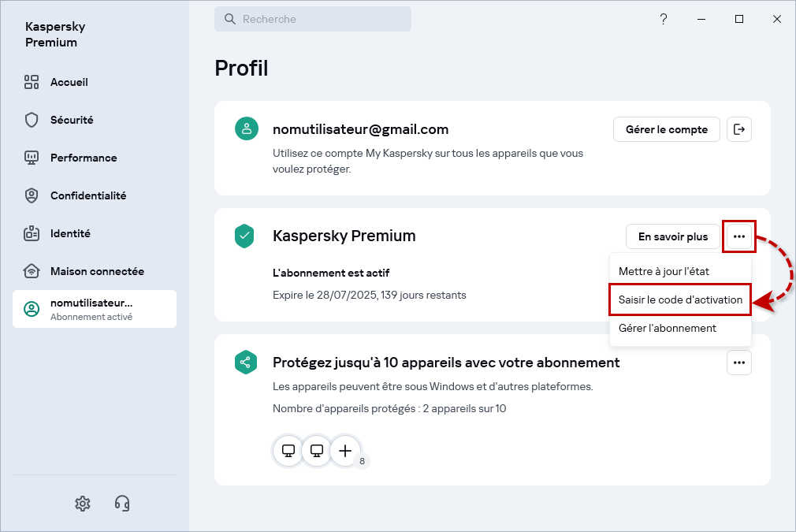796x532 pixels.
Task: Click the add device plus icon
Action: pos(344,451)
